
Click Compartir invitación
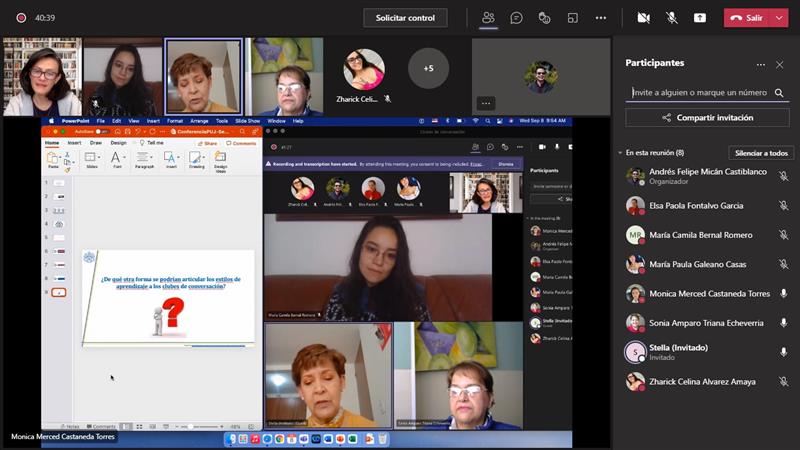pos(707,117)
